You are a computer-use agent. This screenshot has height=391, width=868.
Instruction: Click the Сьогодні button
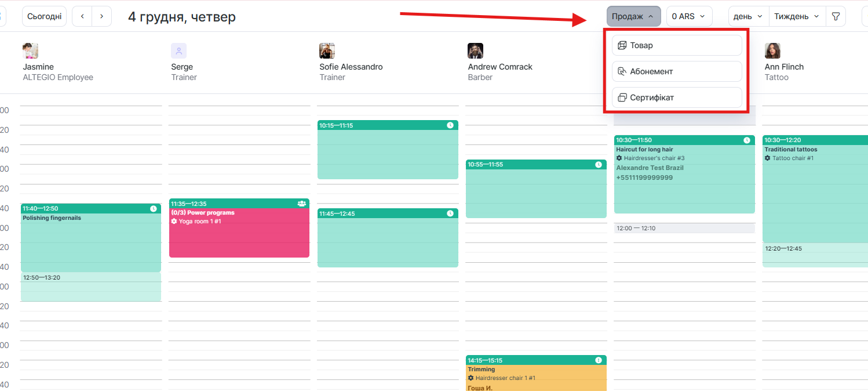(45, 16)
